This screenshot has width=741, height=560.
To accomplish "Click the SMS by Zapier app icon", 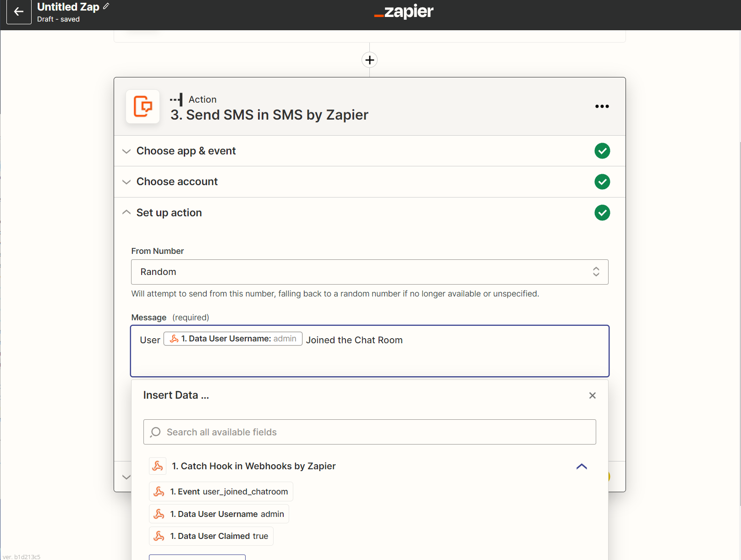I will pos(143,107).
